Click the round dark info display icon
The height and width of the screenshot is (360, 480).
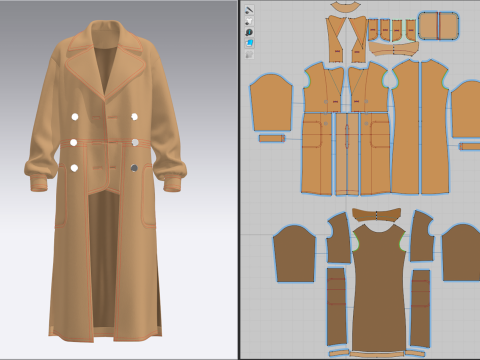(x=249, y=32)
